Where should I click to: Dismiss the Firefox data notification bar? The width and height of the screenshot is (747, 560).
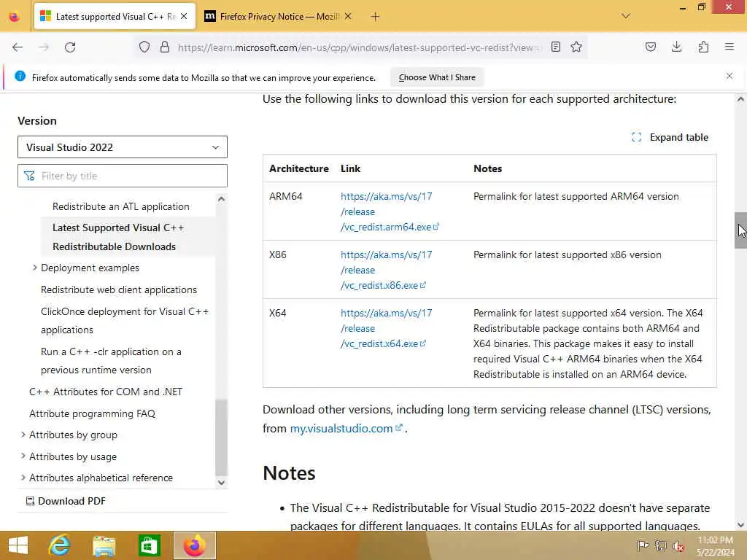pyautogui.click(x=729, y=76)
